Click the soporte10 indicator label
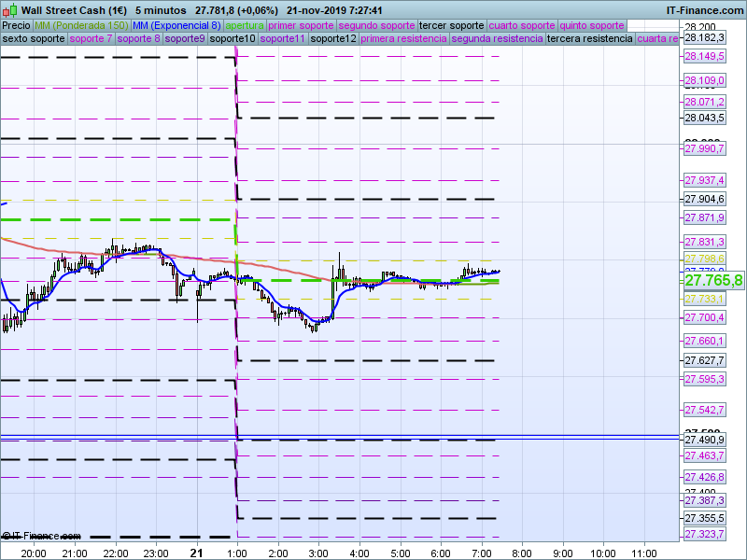This screenshot has width=747, height=560. 233,39
